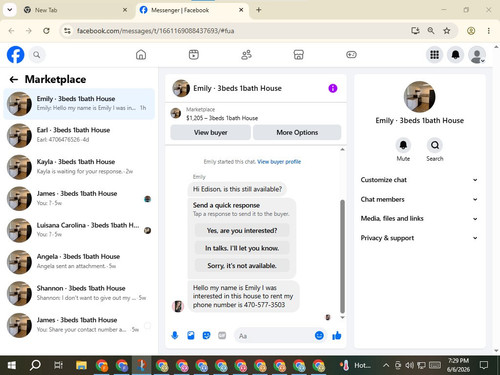Open Luisana Carolina chat
500x375 pixels.
(79, 230)
